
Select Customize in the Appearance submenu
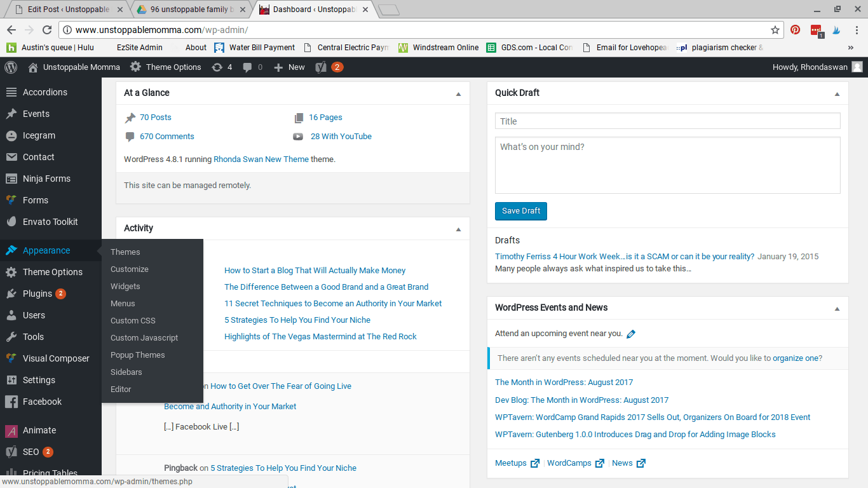pos(130,269)
